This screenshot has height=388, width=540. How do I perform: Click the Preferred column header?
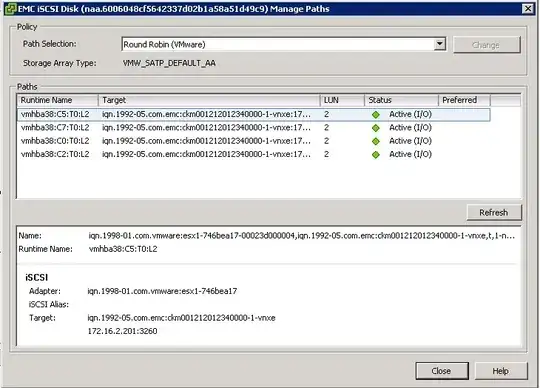tap(464, 100)
